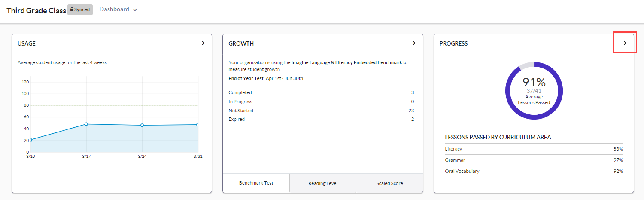Select the Benchmark Test tab

point(256,183)
